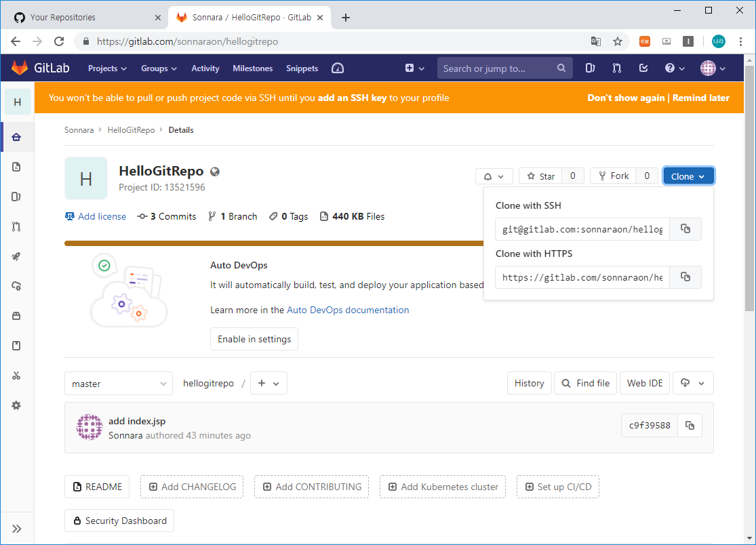Open Snippets in the top navbar
This screenshot has width=756, height=545.
coord(302,68)
